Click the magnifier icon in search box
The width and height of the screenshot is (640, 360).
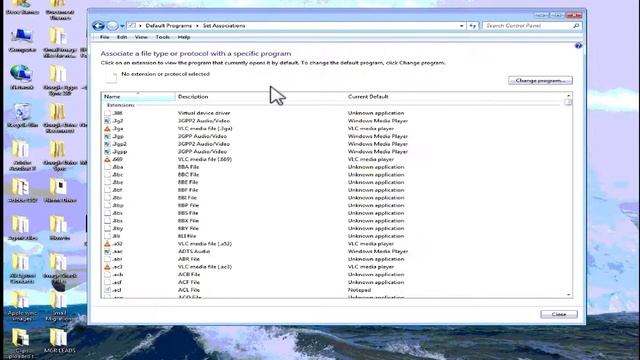(x=576, y=26)
